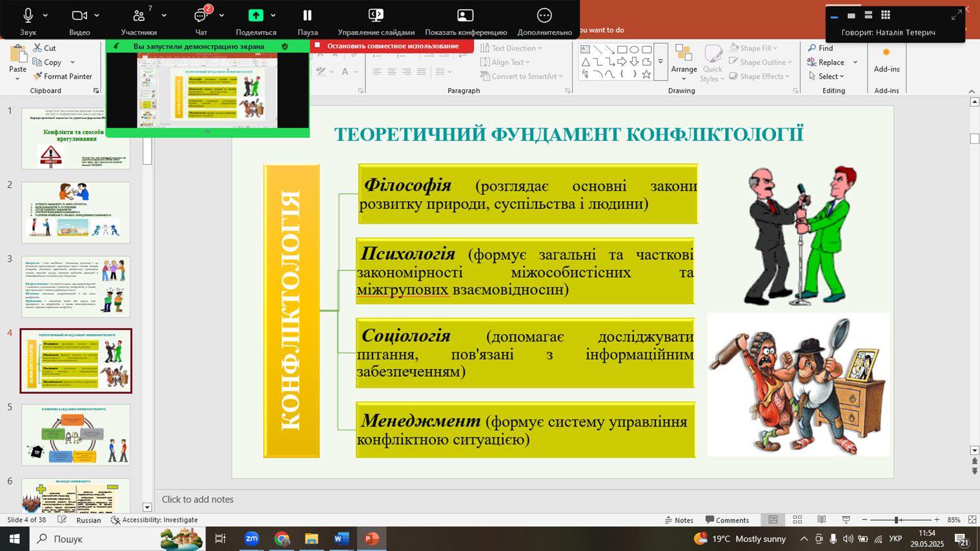Screen dimensions: 980x551
Task: Toggle Notes pane in status bar
Action: tap(679, 519)
